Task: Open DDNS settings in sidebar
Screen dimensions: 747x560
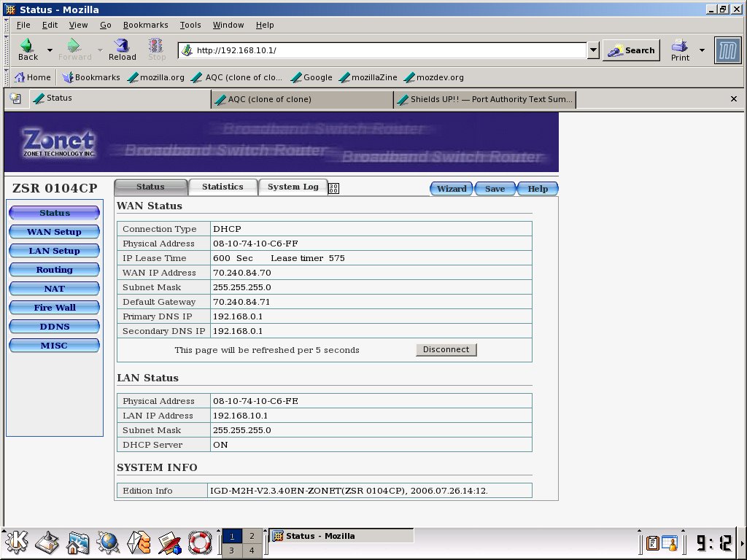Action: [x=54, y=327]
